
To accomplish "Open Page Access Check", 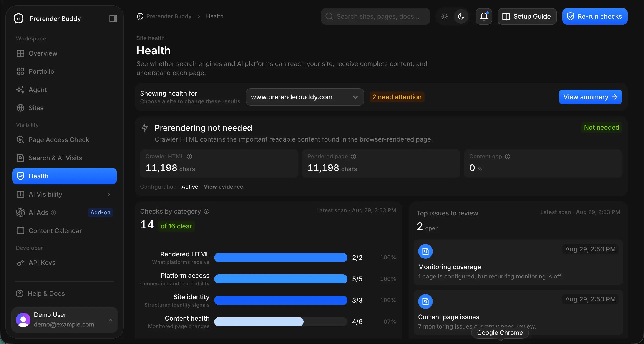I will [x=65, y=140].
